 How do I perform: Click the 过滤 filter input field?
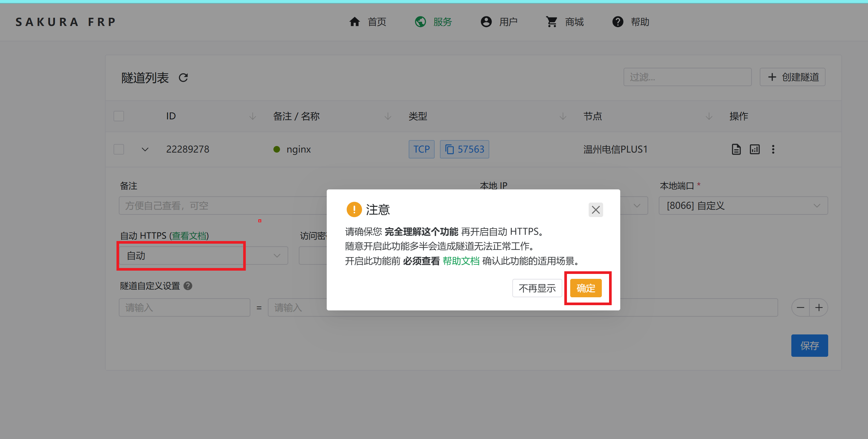tap(687, 77)
